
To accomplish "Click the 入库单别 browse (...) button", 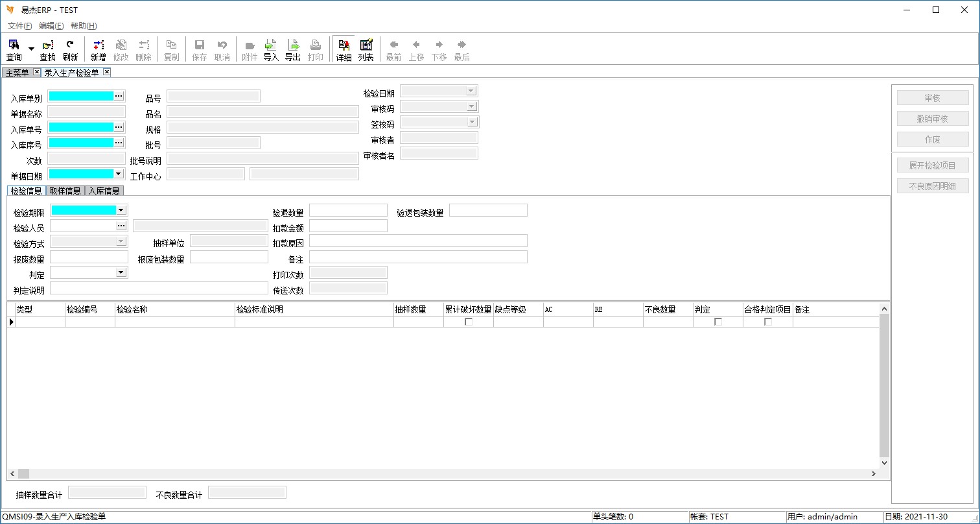I will pos(119,96).
